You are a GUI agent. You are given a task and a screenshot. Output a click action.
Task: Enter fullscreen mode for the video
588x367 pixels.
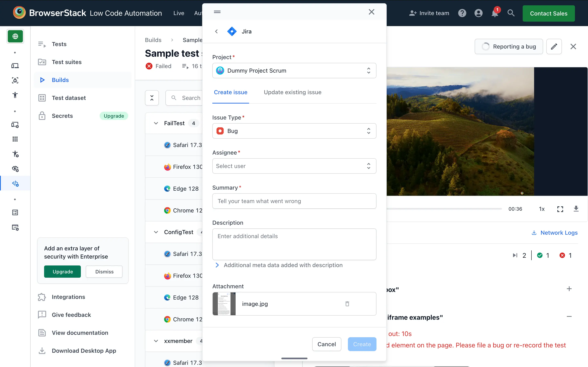pos(560,209)
